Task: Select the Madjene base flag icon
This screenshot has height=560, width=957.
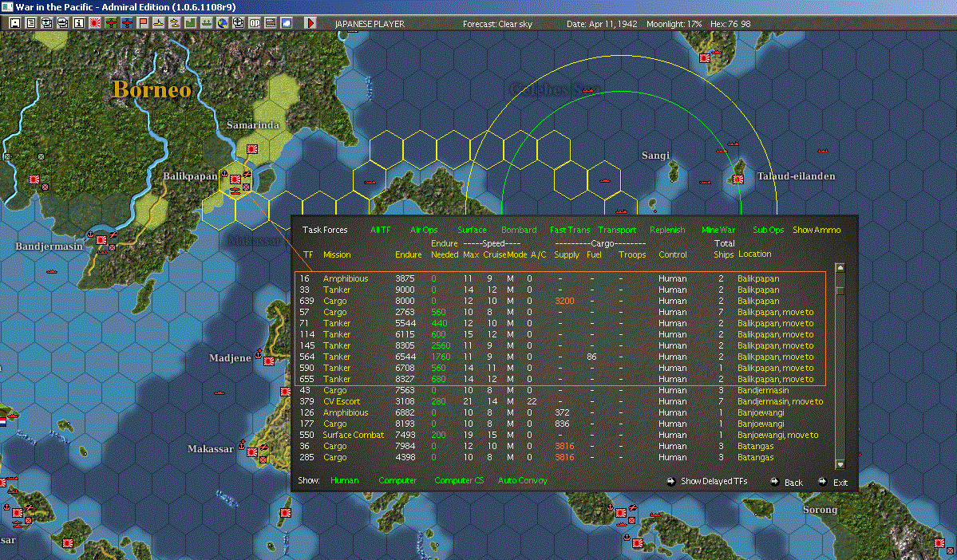Action: pos(268,361)
